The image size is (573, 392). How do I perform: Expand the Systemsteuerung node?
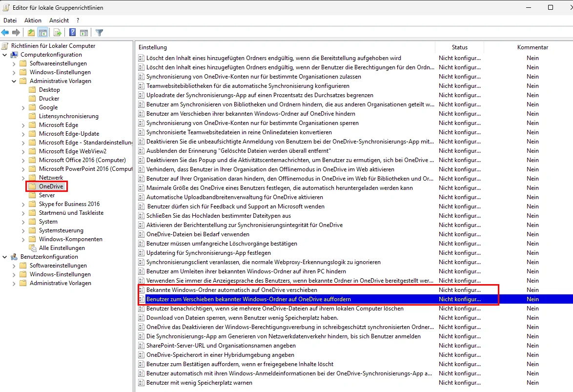pyautogui.click(x=23, y=230)
